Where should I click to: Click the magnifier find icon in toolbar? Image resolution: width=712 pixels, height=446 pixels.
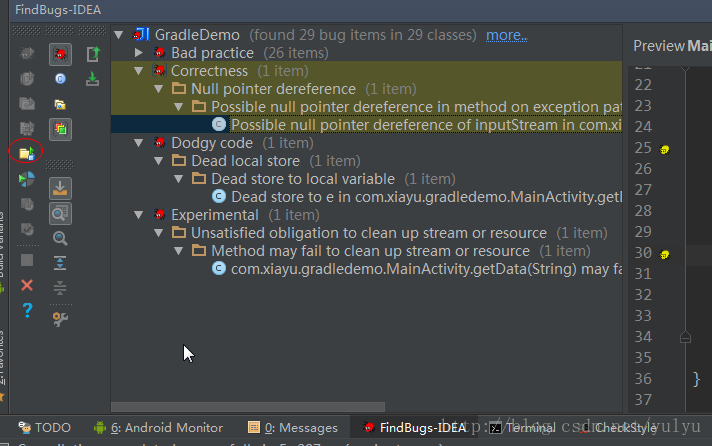[x=60, y=238]
